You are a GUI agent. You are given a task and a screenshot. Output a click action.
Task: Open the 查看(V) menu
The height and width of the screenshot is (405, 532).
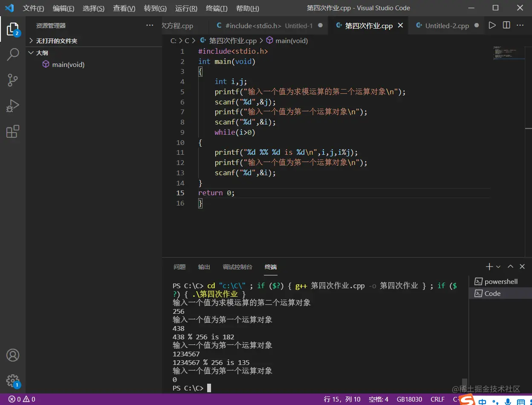pyautogui.click(x=124, y=8)
